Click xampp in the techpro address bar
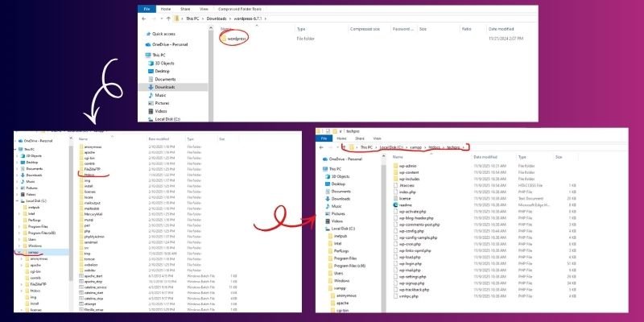Screen dimensions: 644x322 coord(416,147)
